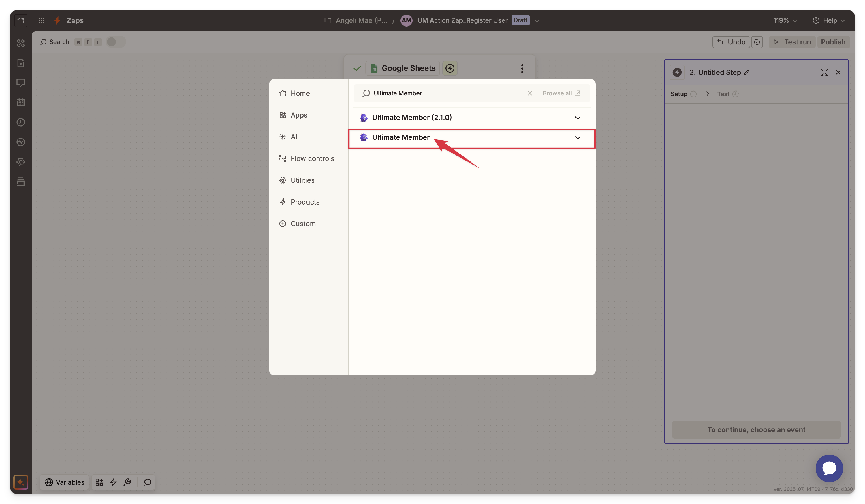Click the bottom toolbar search magnifier icon

pos(147,482)
